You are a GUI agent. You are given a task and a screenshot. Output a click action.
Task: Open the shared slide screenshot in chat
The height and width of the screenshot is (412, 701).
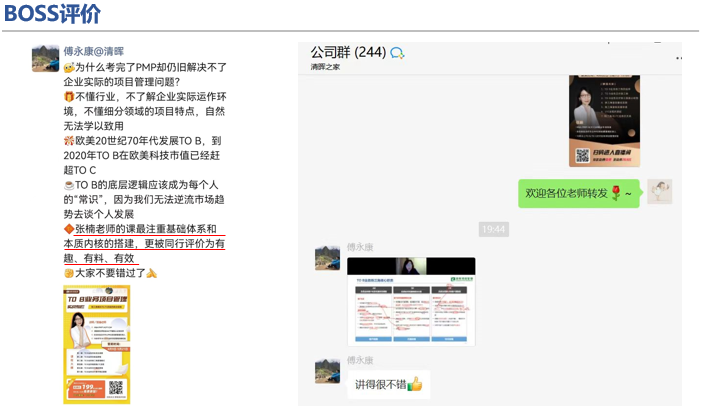click(x=411, y=300)
